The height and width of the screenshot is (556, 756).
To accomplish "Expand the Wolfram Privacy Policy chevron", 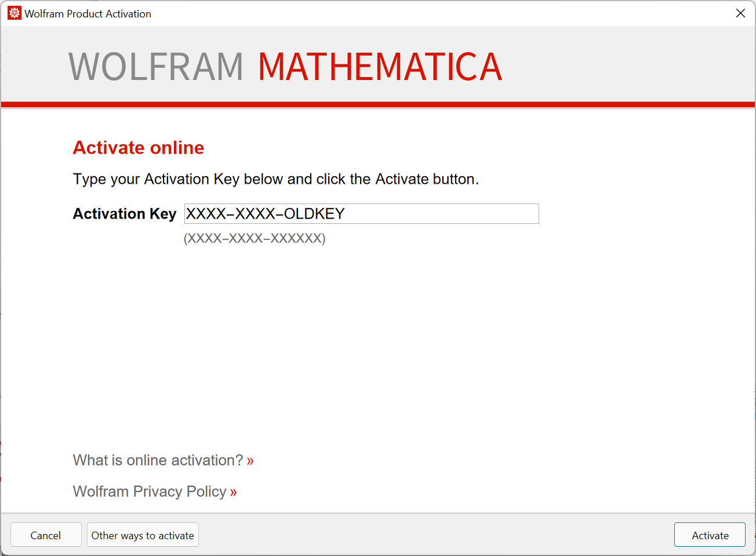I will click(234, 491).
